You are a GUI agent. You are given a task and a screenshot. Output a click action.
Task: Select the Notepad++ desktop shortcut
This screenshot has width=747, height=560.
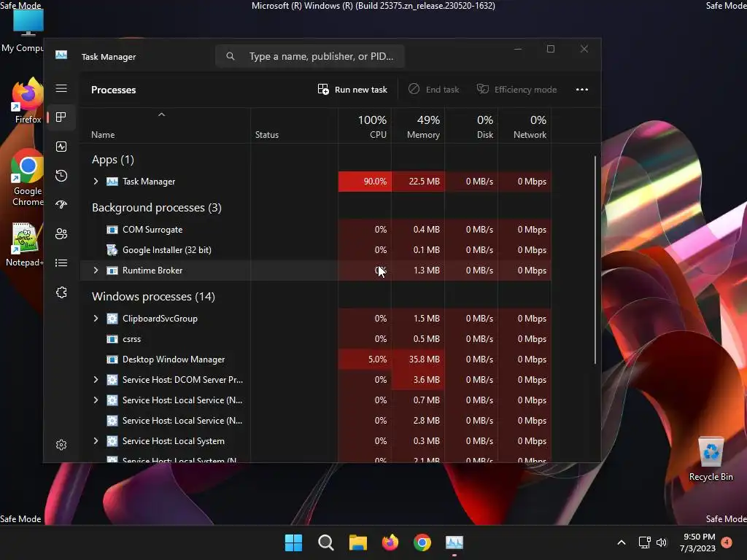click(25, 245)
